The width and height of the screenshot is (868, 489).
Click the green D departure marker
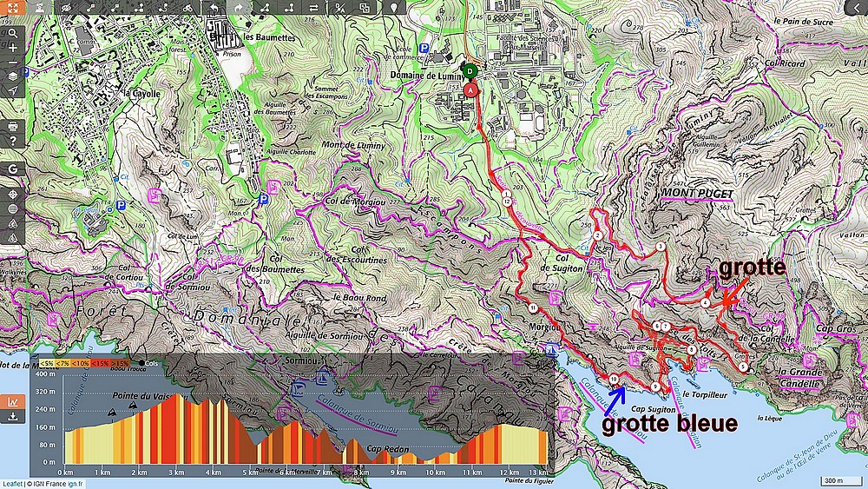coord(470,71)
